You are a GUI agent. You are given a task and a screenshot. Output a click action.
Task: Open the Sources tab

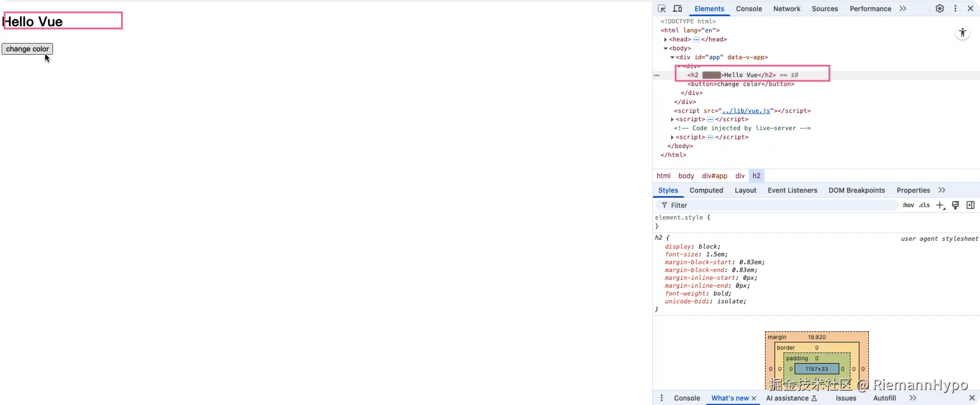825,9
